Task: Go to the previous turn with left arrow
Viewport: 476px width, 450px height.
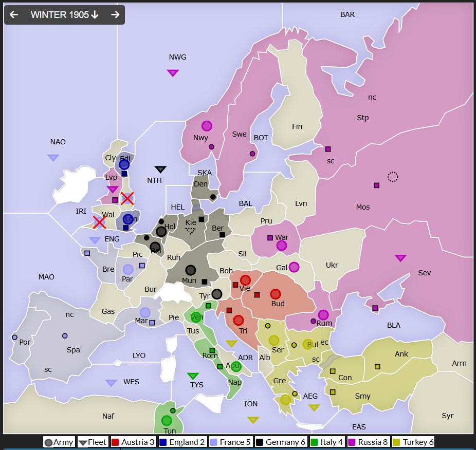Action: [x=14, y=15]
